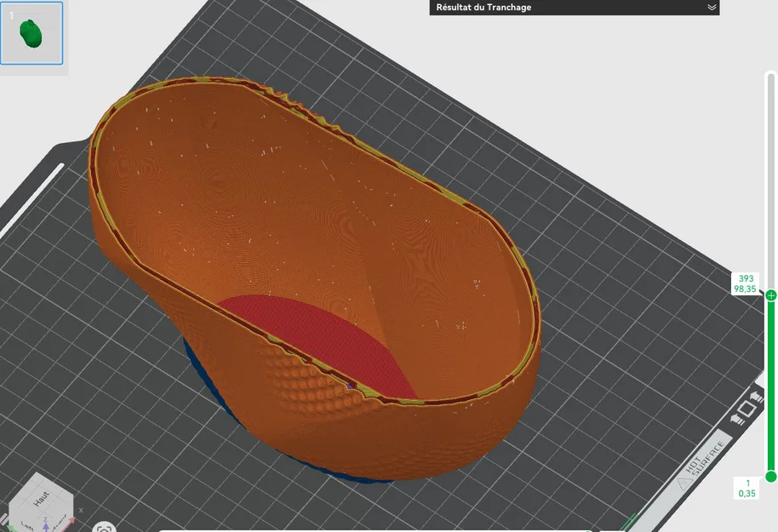Viewport: 778px width, 532px height.
Task: Expand the Résultat du Tranchage panel chevron
Action: pyautogui.click(x=712, y=8)
